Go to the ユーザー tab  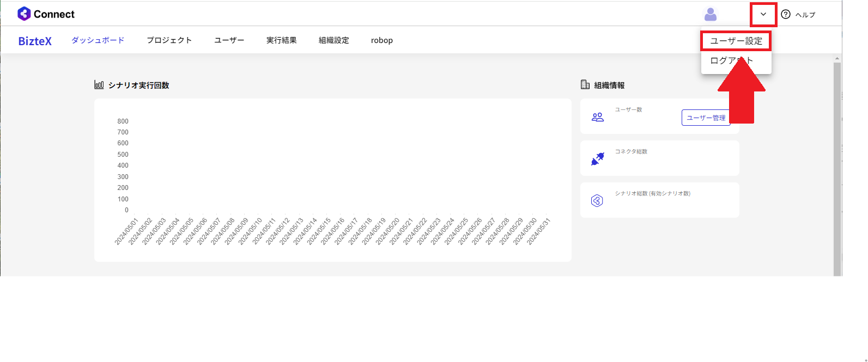229,40
